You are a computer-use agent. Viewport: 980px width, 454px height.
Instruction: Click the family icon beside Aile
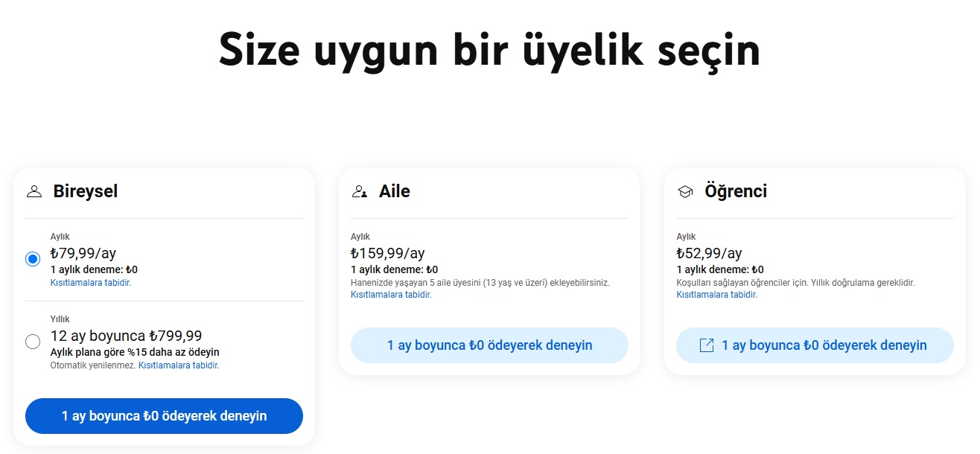click(360, 192)
